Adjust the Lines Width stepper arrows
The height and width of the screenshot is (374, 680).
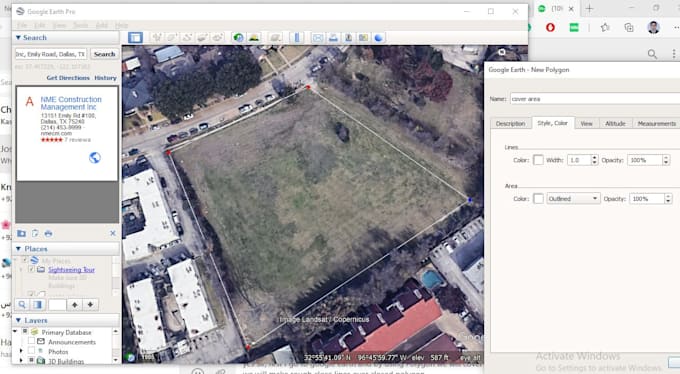[594, 160]
